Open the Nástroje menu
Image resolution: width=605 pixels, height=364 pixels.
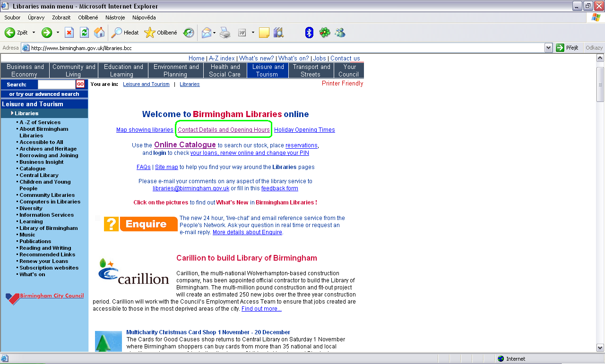pos(115,17)
